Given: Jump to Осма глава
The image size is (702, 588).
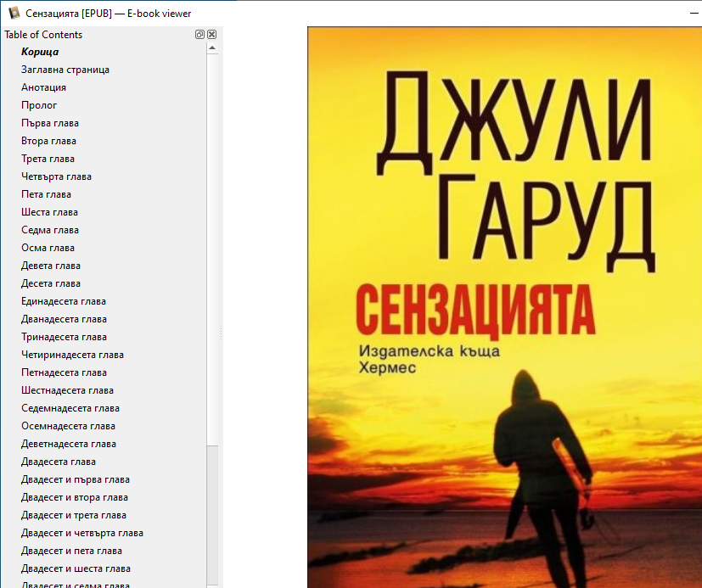Looking at the screenshot, I should (x=48, y=248).
